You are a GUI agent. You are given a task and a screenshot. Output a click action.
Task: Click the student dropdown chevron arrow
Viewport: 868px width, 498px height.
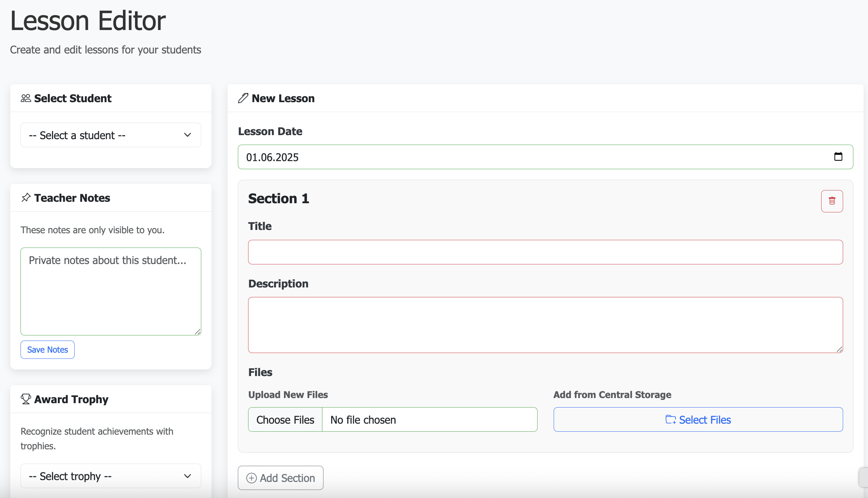coord(187,135)
